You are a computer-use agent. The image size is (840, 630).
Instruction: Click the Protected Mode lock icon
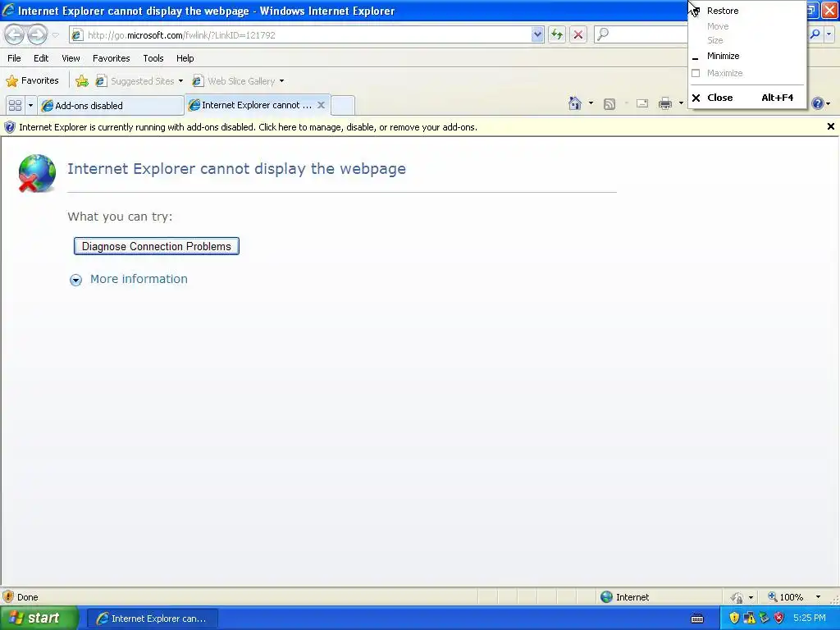coord(737,597)
